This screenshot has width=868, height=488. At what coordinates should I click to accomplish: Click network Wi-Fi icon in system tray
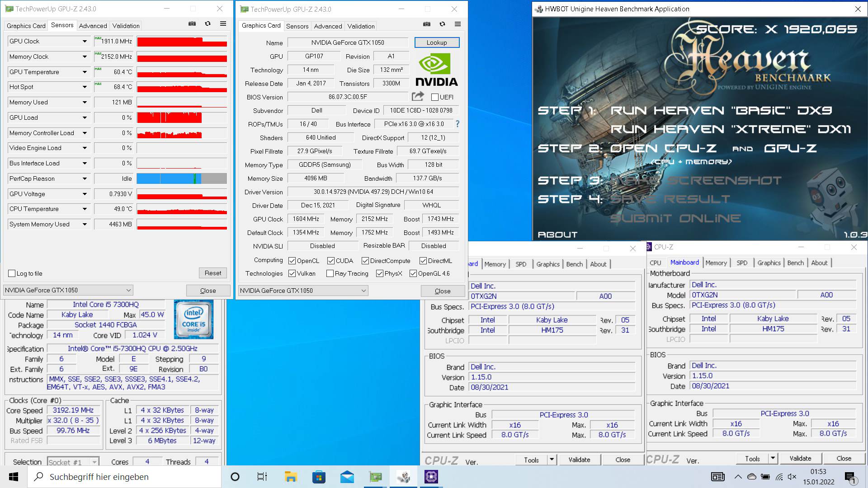pyautogui.click(x=779, y=477)
